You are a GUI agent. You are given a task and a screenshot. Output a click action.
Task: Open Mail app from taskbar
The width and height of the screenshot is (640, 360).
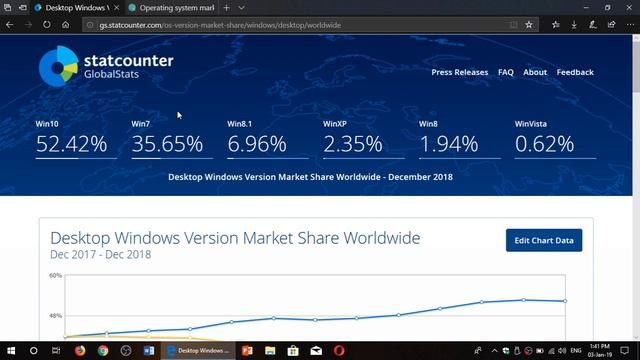tap(316, 351)
